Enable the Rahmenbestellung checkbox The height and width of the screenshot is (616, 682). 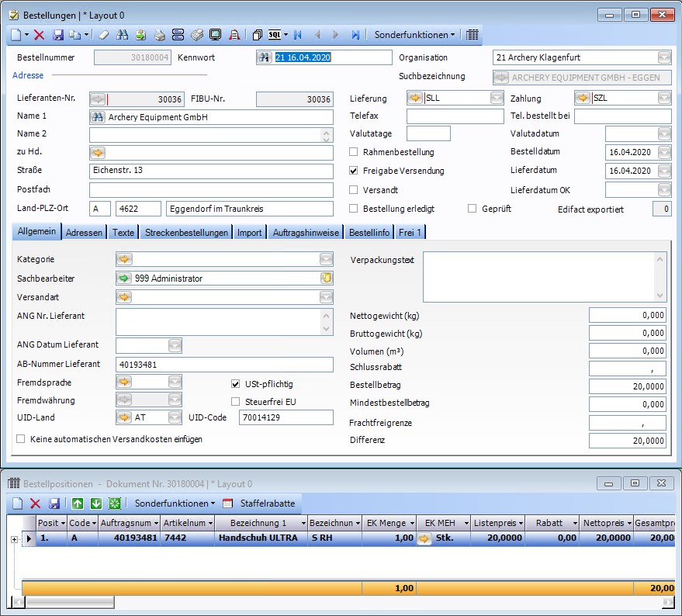(x=355, y=152)
